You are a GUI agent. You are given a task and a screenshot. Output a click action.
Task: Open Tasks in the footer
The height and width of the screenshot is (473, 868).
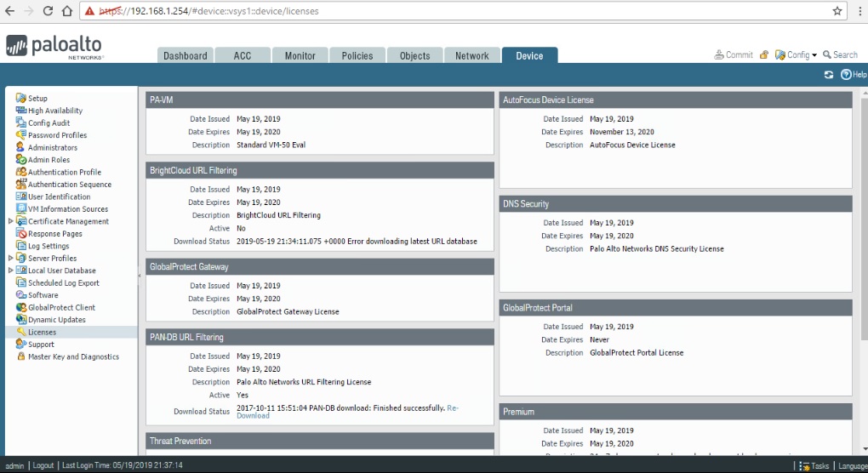click(x=814, y=466)
